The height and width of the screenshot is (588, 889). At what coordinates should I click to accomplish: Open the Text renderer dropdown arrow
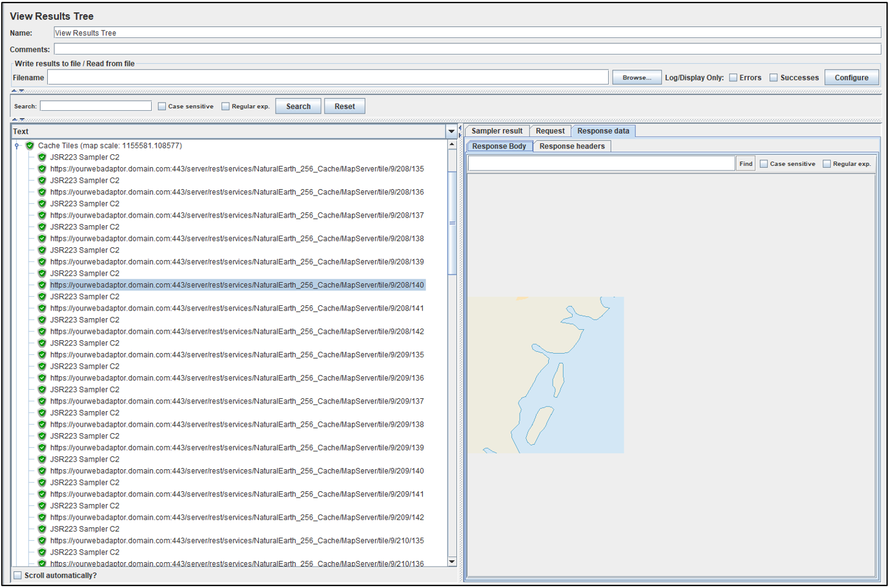click(x=451, y=132)
